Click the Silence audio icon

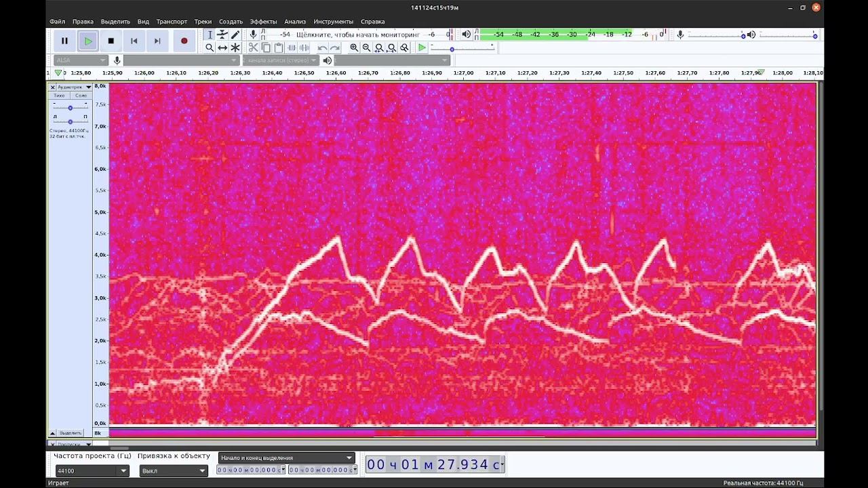click(304, 47)
